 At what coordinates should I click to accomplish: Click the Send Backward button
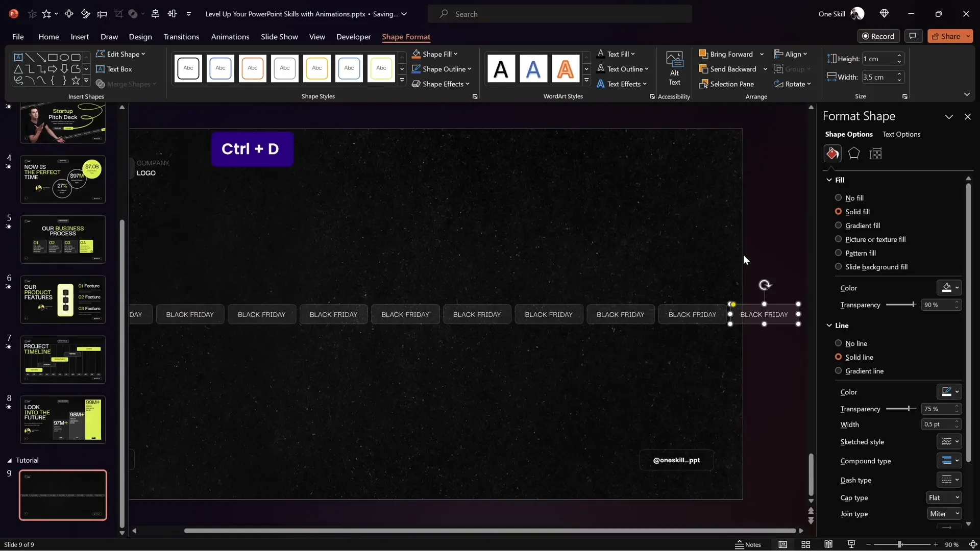[x=728, y=69]
